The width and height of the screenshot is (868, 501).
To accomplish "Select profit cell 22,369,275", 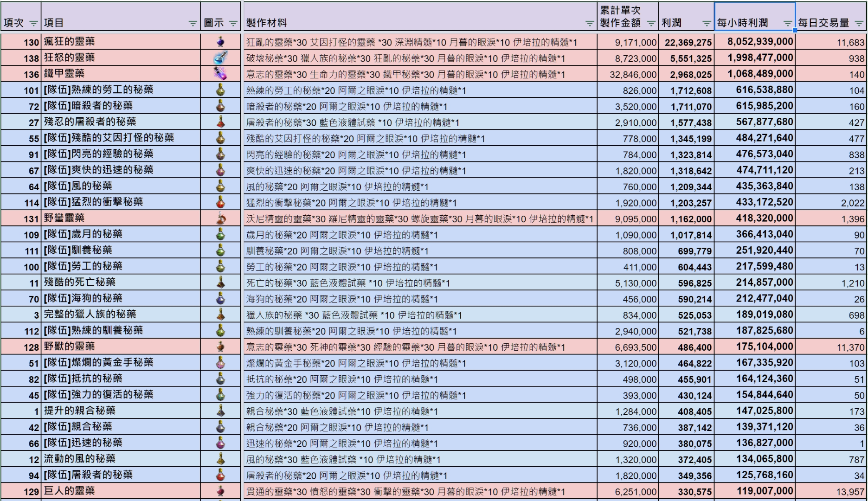I will coord(686,42).
